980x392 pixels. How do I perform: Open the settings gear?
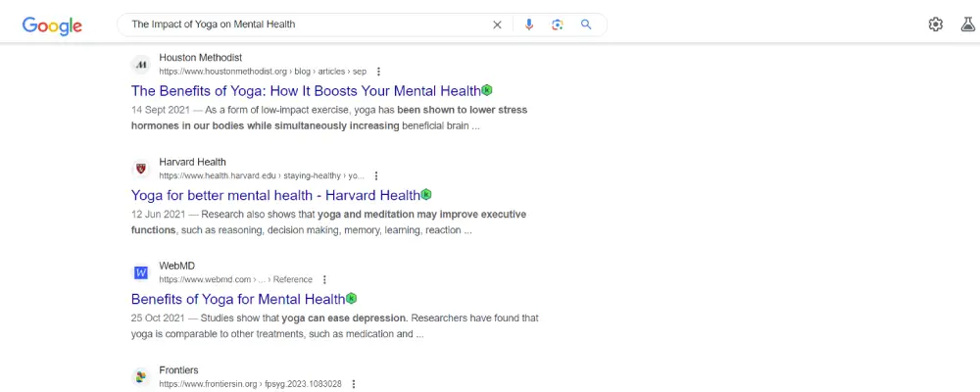[x=936, y=25]
